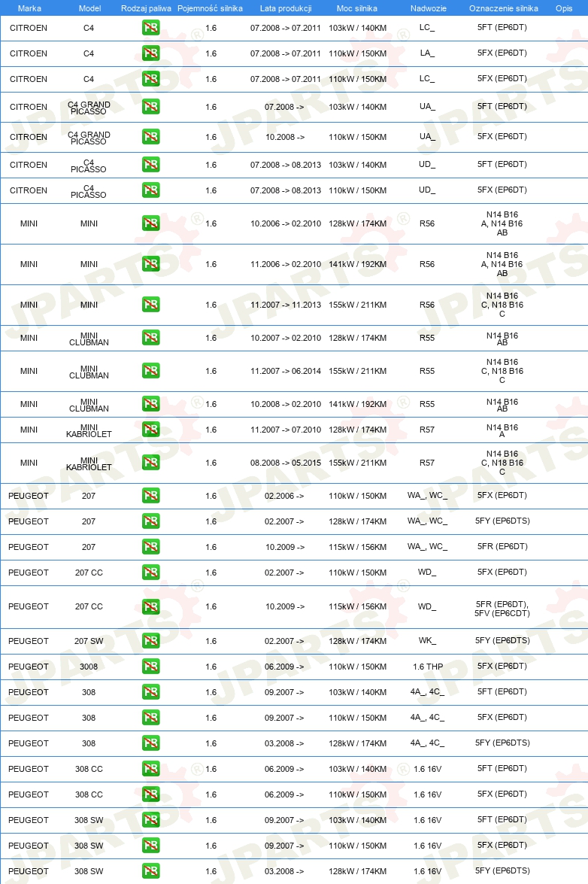
Task: Click fuel icon for Peugeot 207 CC 115kW row
Action: click(x=151, y=606)
